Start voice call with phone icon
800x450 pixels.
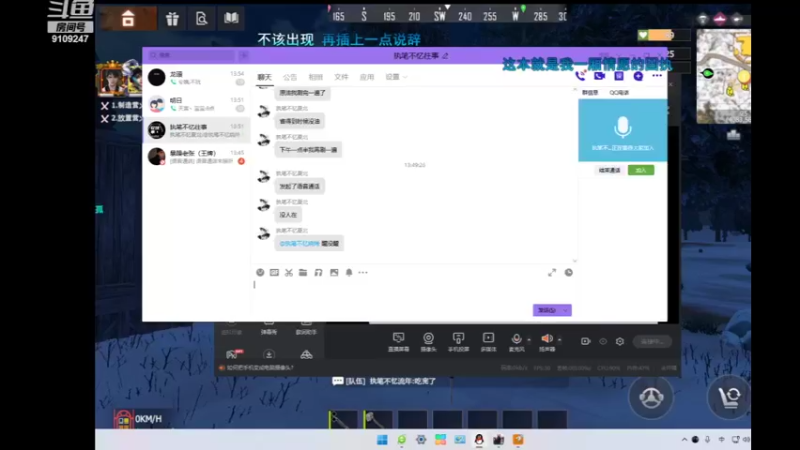(x=580, y=76)
